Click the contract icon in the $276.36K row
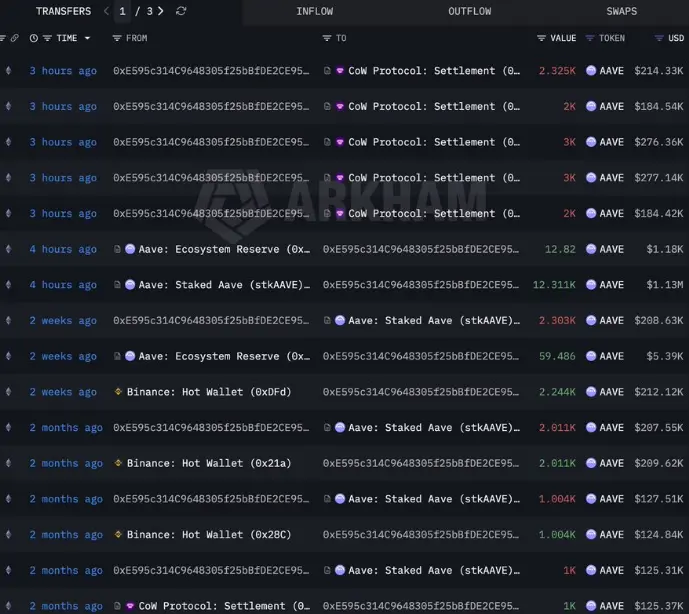 click(327, 142)
